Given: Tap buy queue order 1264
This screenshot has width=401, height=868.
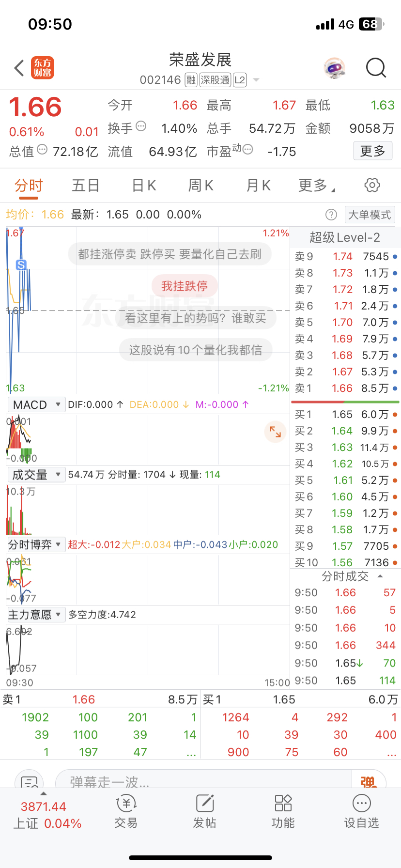Looking at the screenshot, I should [x=236, y=717].
